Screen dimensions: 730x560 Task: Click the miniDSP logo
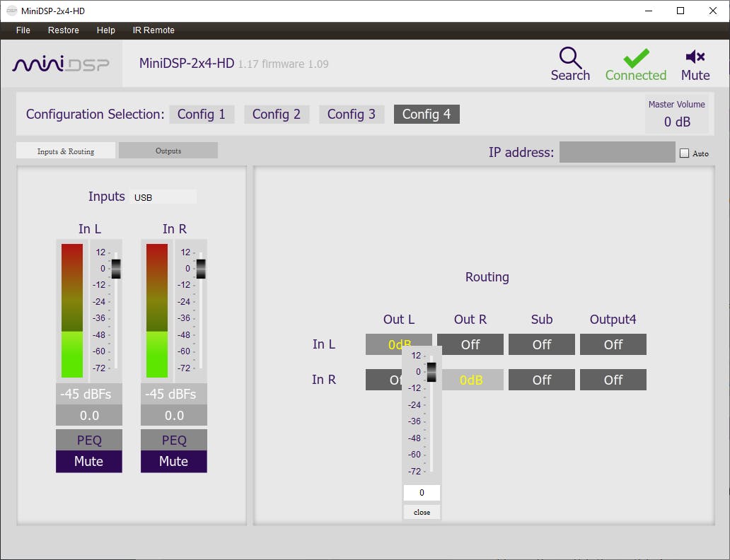(61, 64)
